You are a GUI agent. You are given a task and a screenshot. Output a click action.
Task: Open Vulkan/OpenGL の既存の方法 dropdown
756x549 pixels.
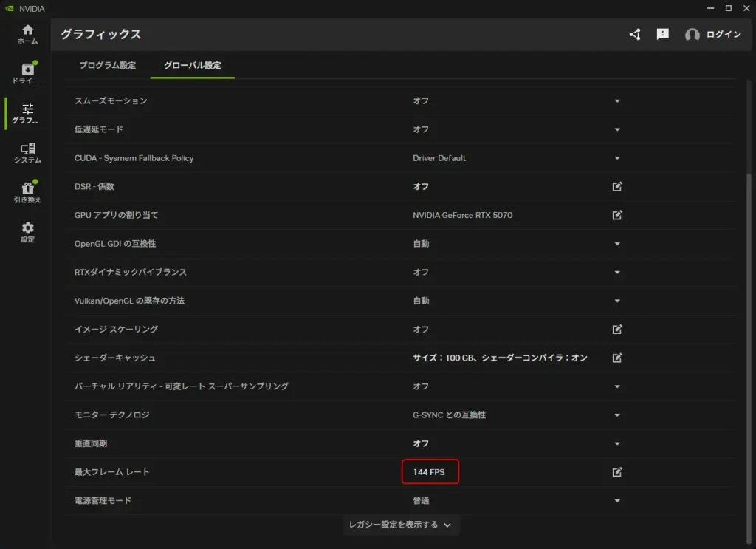[617, 301]
